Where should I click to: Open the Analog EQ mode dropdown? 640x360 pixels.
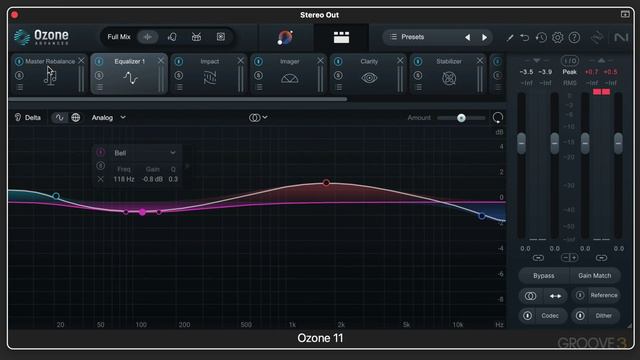pyautogui.click(x=108, y=118)
